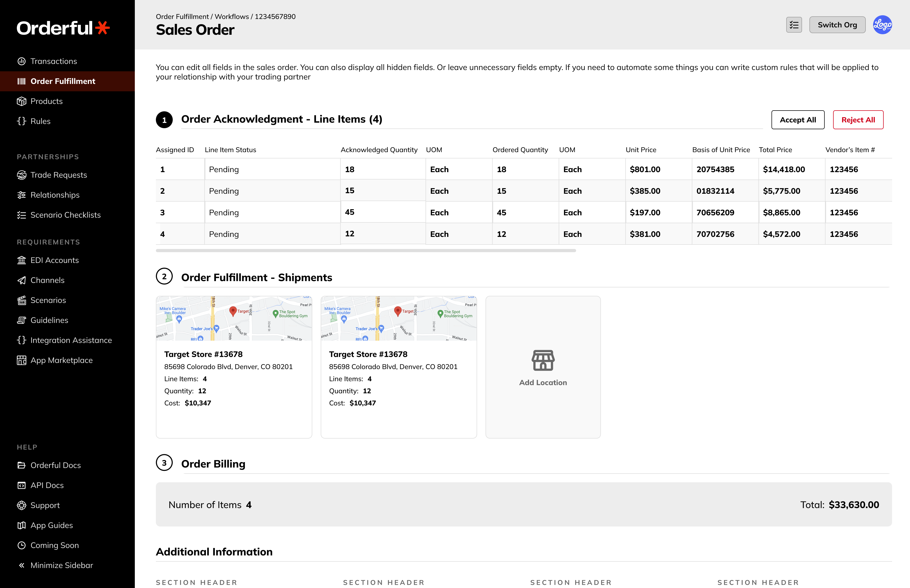Click the Support lifebuoy icon
This screenshot has width=910, height=588.
coord(21,506)
